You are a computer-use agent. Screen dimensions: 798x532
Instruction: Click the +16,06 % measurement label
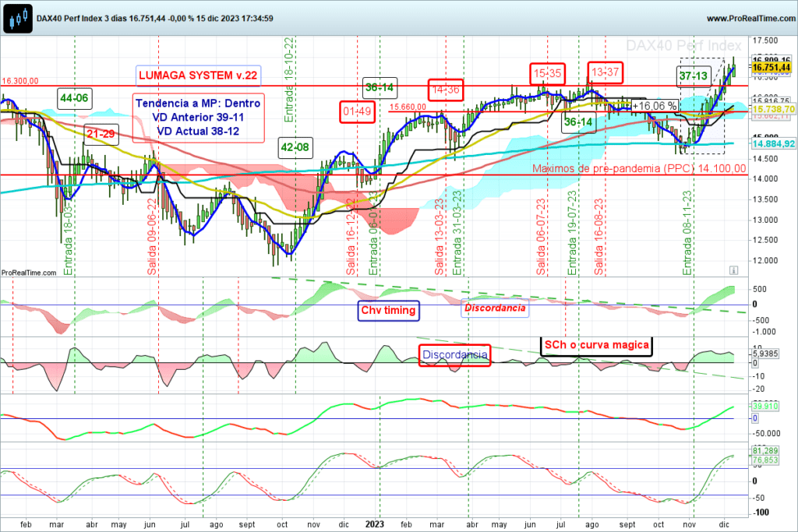point(655,106)
